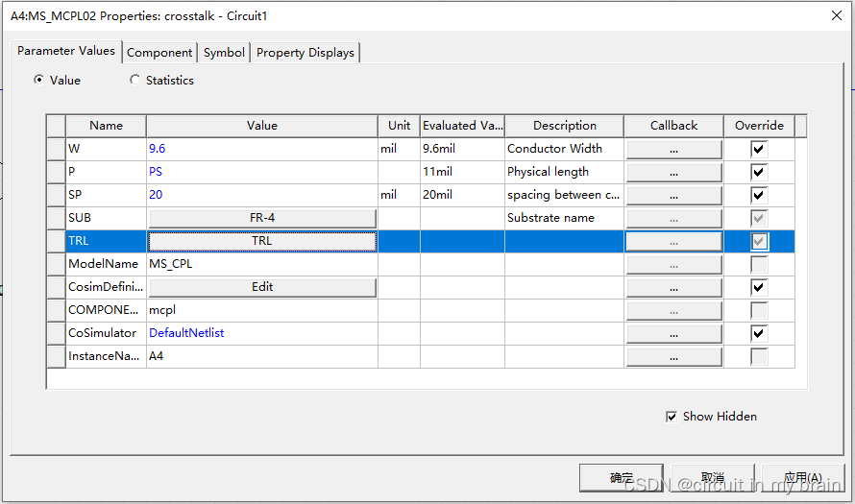This screenshot has width=855, height=504.
Task: Switch to the Component tab
Action: coord(159,53)
